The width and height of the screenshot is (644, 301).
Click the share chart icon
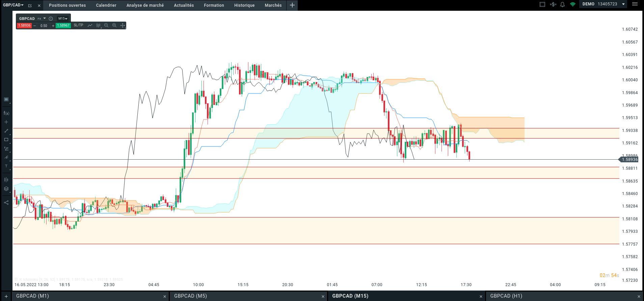pyautogui.click(x=6, y=202)
